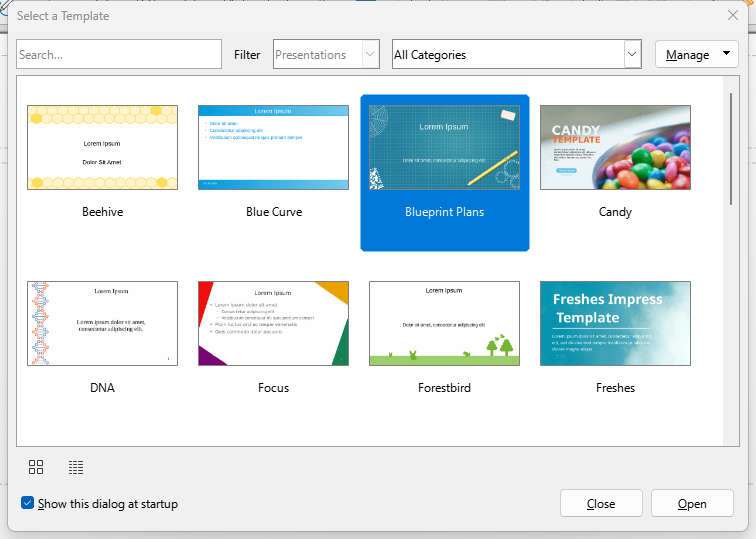Switch to list view
The image size is (756, 539).
[x=76, y=467]
